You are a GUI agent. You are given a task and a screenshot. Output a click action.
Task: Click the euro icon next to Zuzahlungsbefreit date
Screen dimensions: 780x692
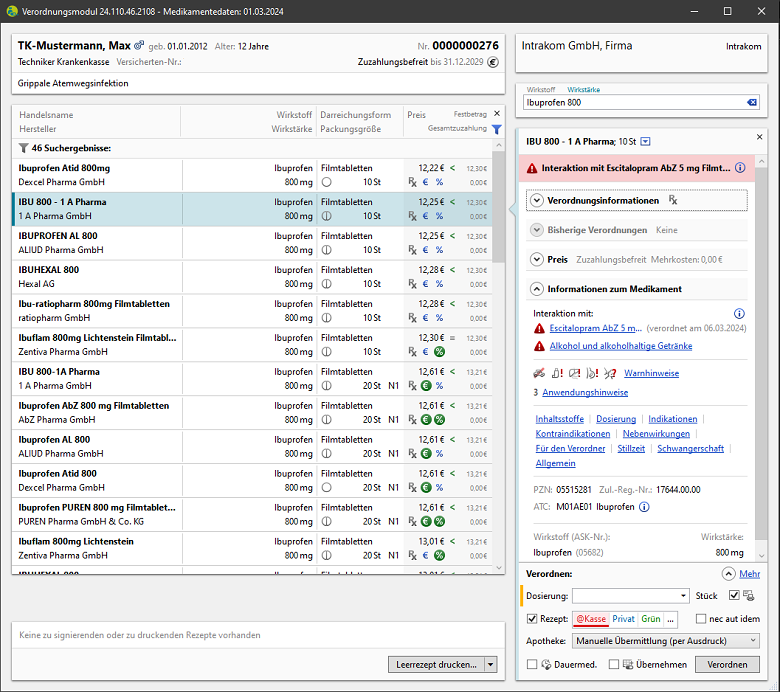point(493,62)
